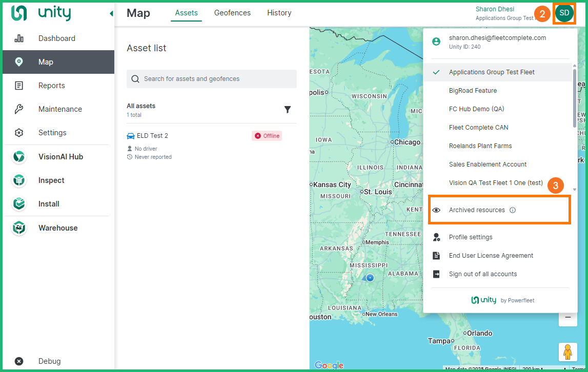588x372 pixels.
Task: Collapse the sidebar with the arrow
Action: coord(111,14)
